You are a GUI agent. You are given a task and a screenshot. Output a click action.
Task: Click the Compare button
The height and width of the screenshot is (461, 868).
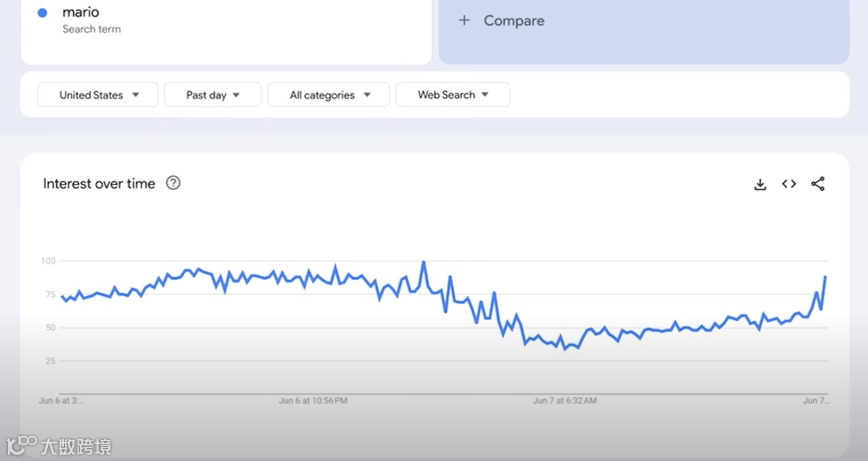[514, 21]
